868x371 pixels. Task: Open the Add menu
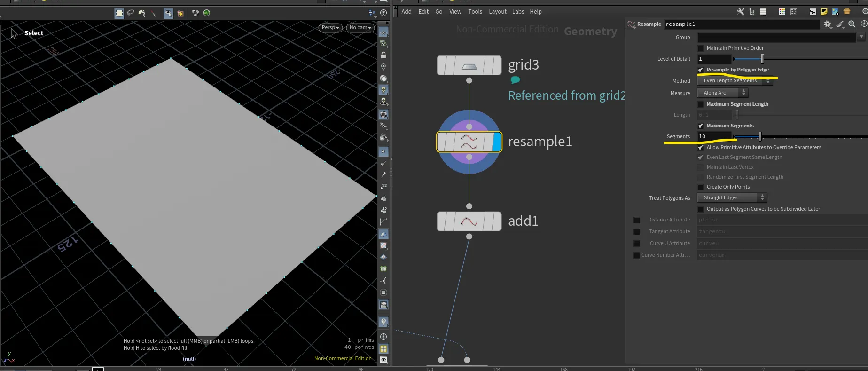pyautogui.click(x=407, y=12)
